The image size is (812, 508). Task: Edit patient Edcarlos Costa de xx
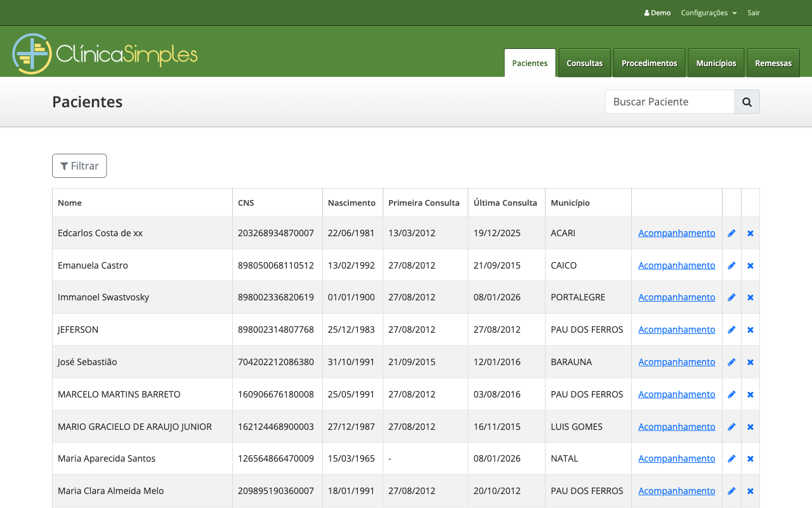(731, 233)
